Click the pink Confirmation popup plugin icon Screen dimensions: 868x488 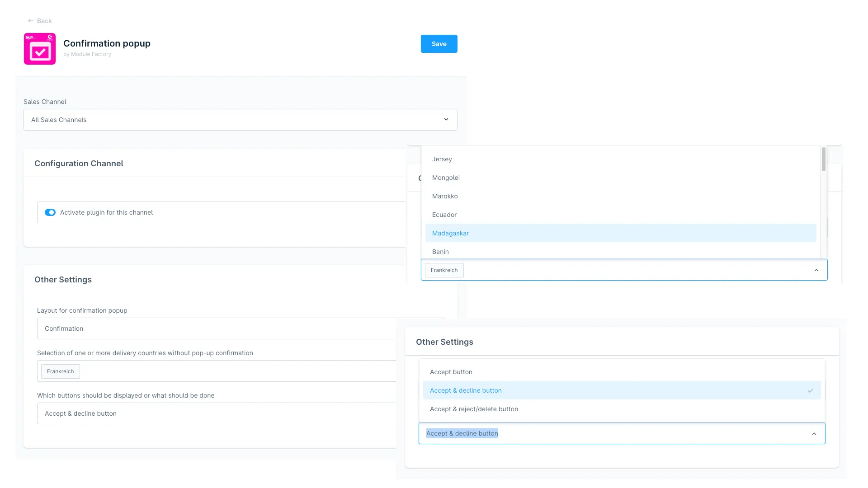(40, 49)
